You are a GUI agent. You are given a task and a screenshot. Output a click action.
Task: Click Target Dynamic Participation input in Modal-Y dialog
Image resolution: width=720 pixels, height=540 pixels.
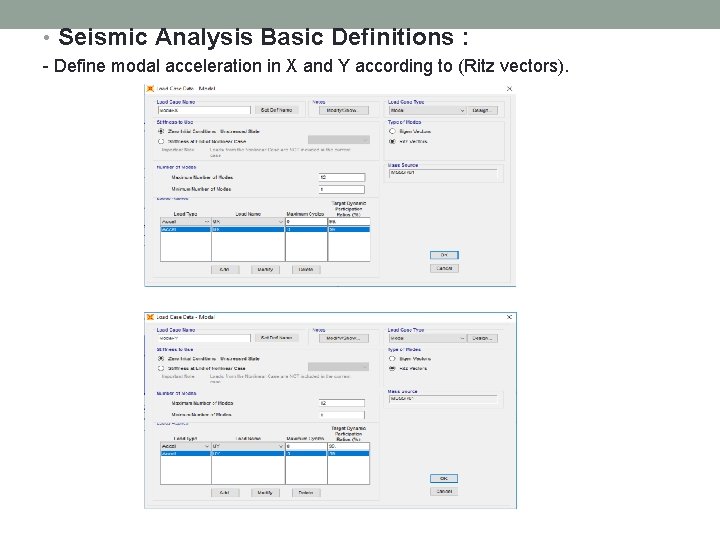[349, 446]
